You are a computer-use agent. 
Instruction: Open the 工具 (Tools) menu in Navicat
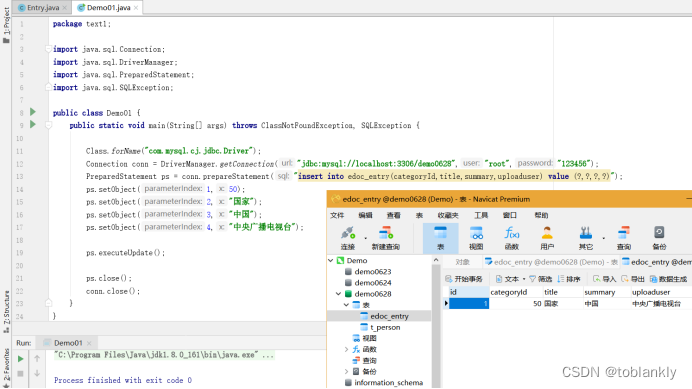481,215
